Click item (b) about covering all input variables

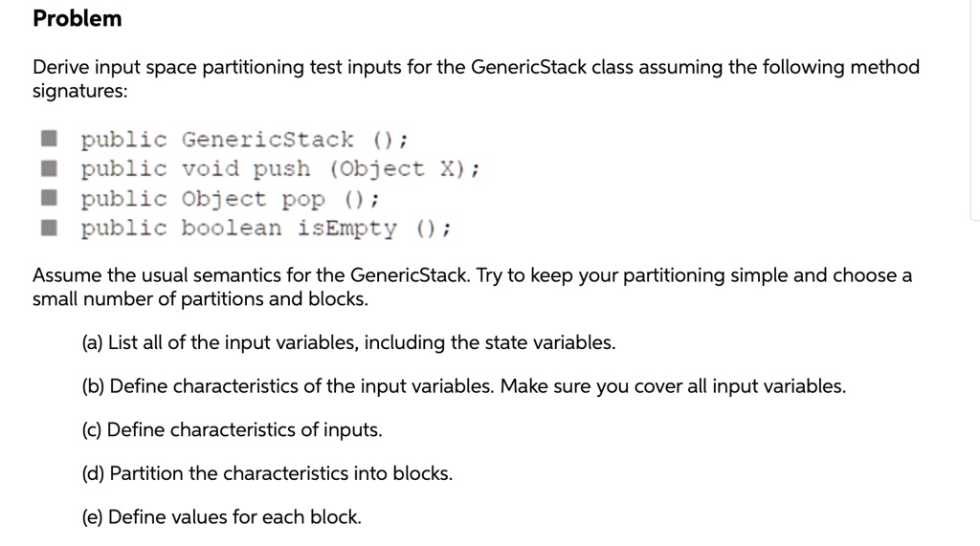(464, 386)
